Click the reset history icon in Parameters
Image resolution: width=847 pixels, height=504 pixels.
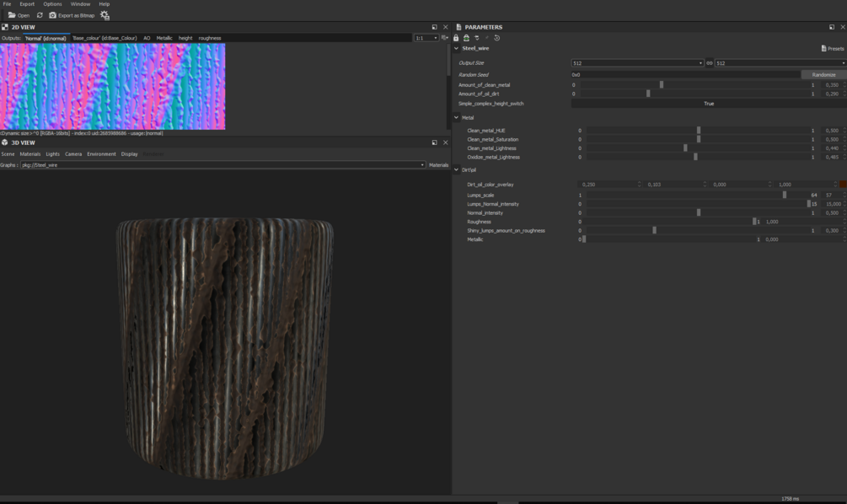pos(496,38)
